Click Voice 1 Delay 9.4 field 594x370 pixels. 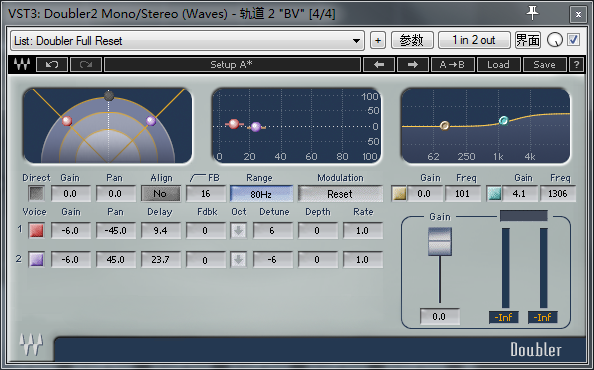[x=161, y=230]
